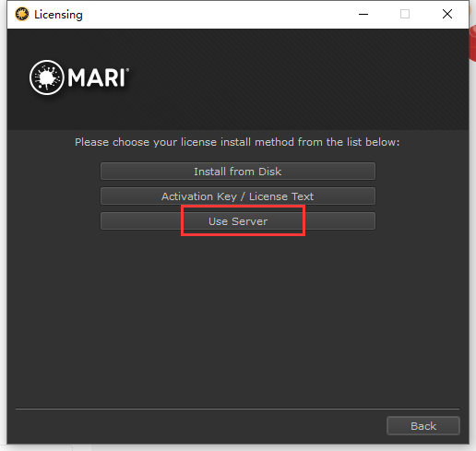Click the Install from Disk button
This screenshot has width=476, height=451.
pos(238,172)
